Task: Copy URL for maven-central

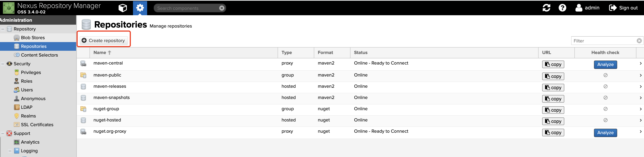Action: 553,65
